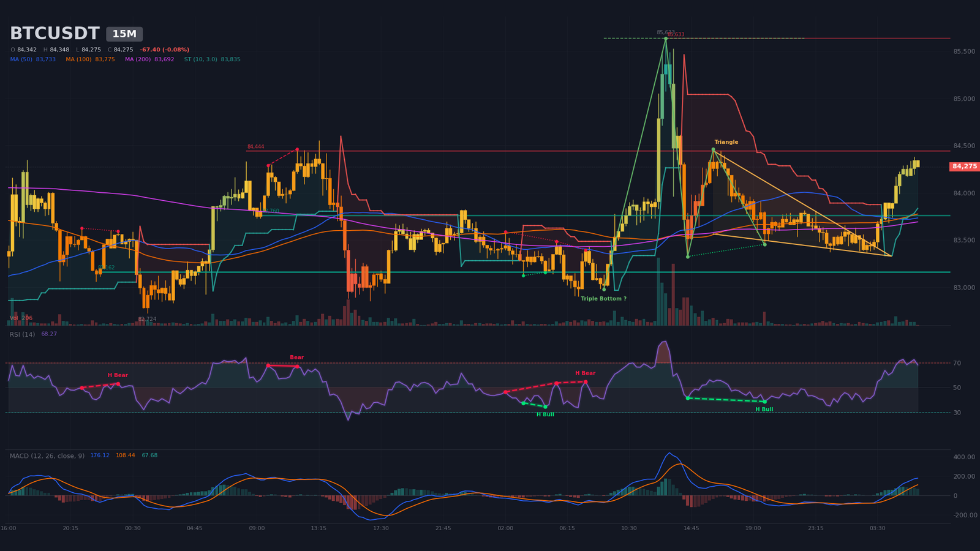Viewport: 980px width, 551px height.
Task: Click the 82,724 low price label
Action: (147, 319)
